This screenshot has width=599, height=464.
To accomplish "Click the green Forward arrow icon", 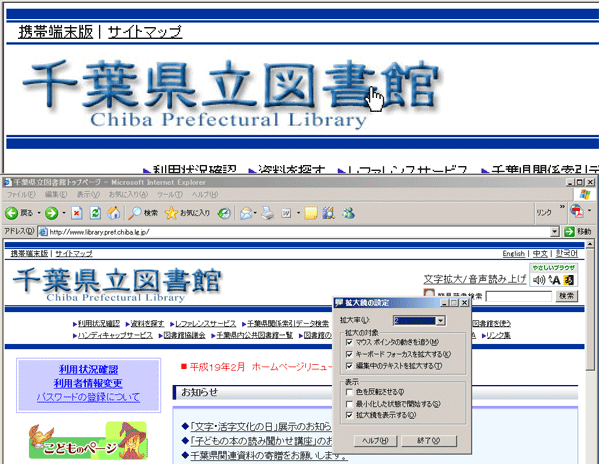I will 52,213.
